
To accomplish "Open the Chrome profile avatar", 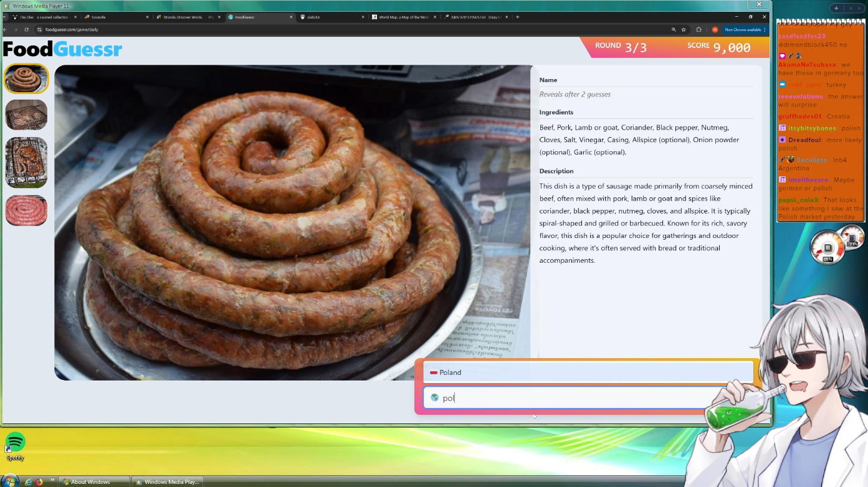I will [x=715, y=29].
